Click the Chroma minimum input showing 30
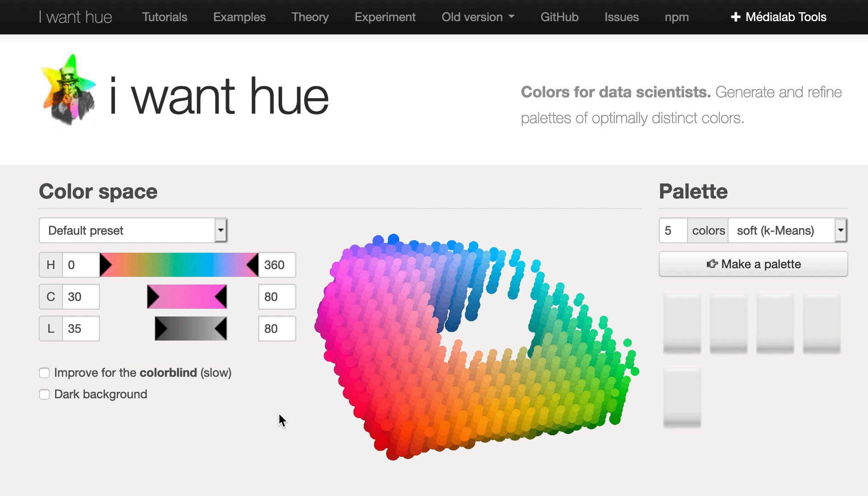The height and width of the screenshot is (496, 868). pyautogui.click(x=81, y=297)
